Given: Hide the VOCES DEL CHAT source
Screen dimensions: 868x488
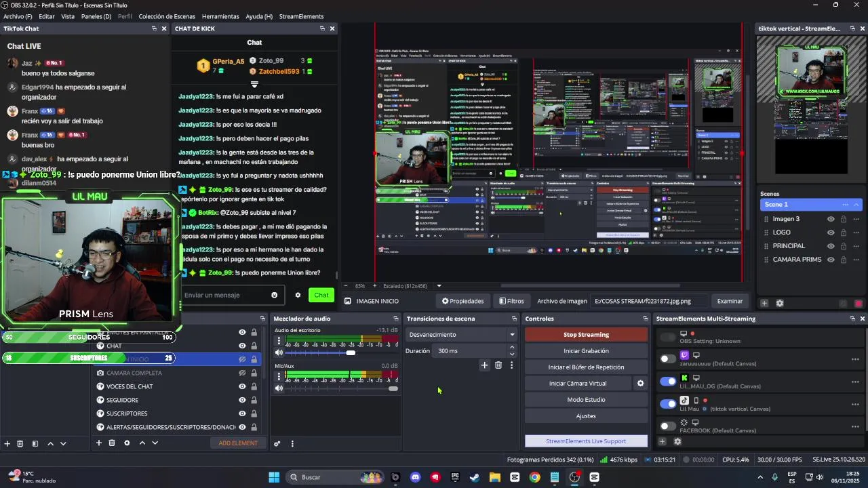Looking at the screenshot, I should 242,386.
